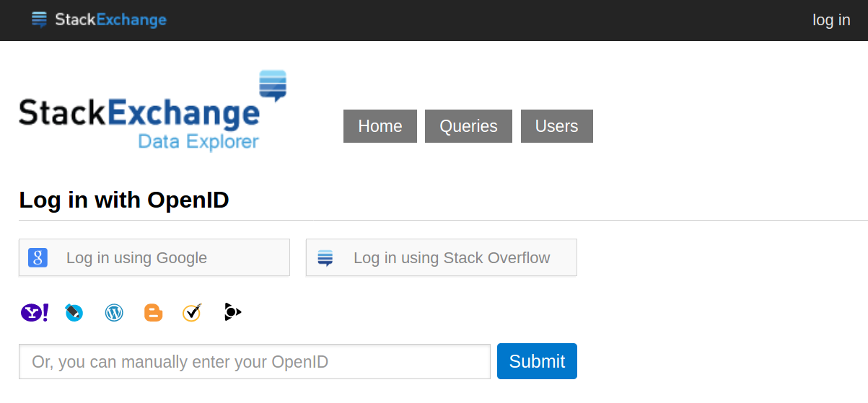Viewport: 868px width, 403px height.
Task: Open the Queries tab
Action: point(468,126)
